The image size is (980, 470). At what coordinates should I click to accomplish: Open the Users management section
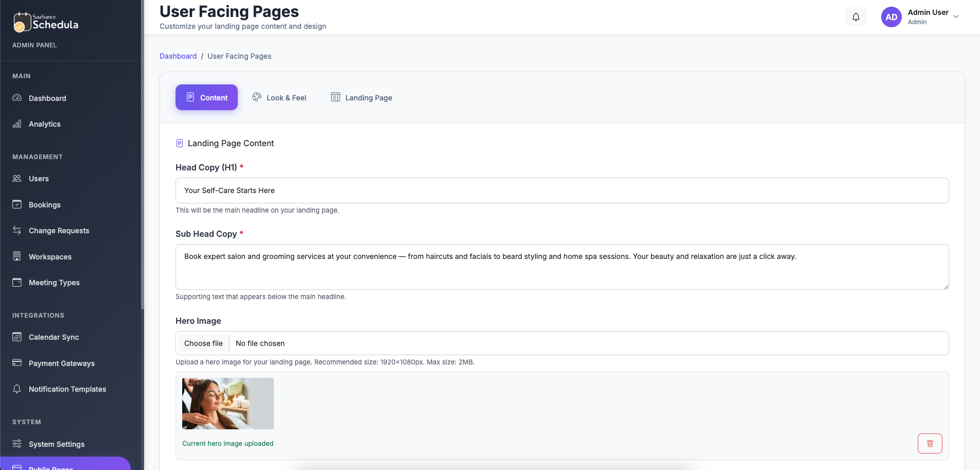click(x=39, y=179)
